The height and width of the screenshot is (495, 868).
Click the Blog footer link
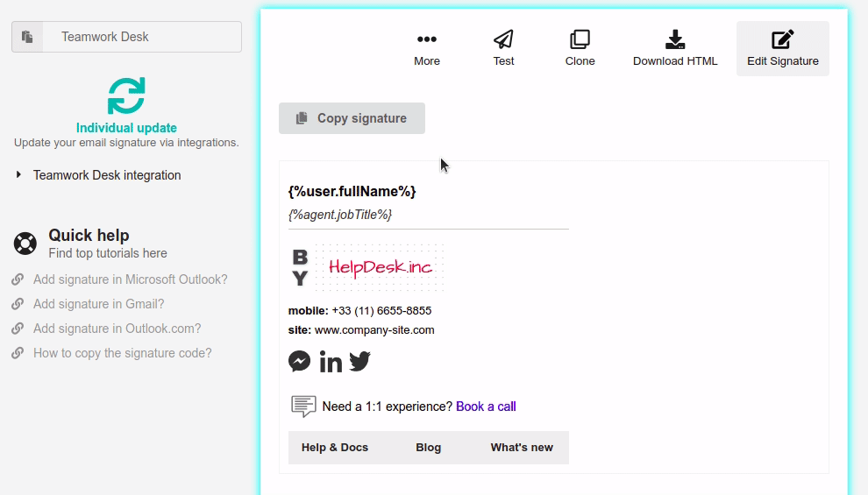[429, 448]
